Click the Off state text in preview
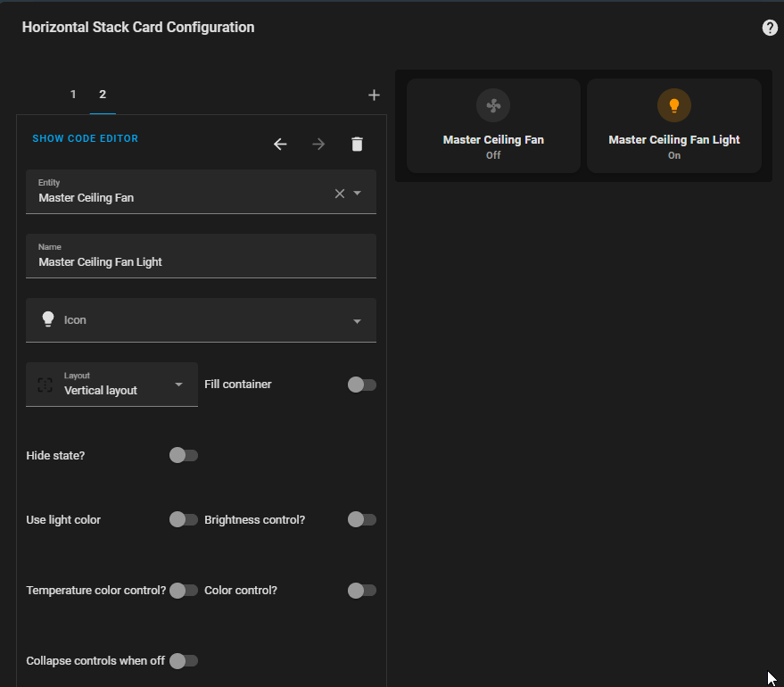784x687 pixels. (493, 155)
